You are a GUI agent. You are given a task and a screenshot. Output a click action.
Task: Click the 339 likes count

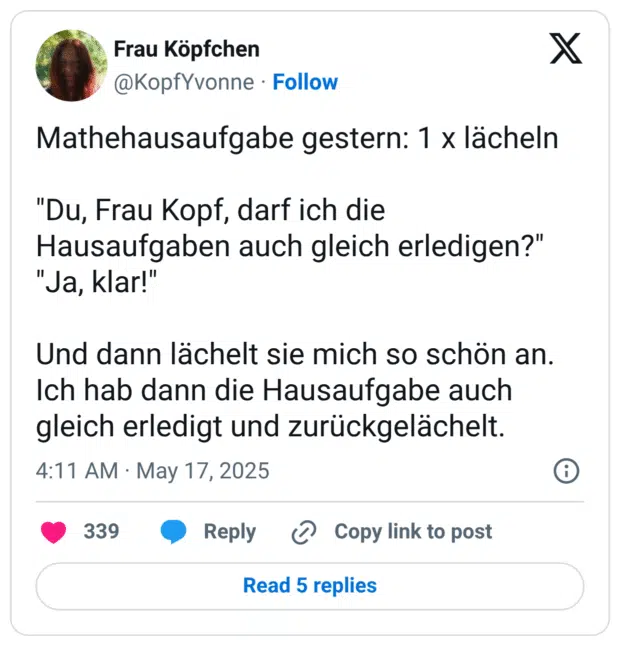(x=101, y=532)
